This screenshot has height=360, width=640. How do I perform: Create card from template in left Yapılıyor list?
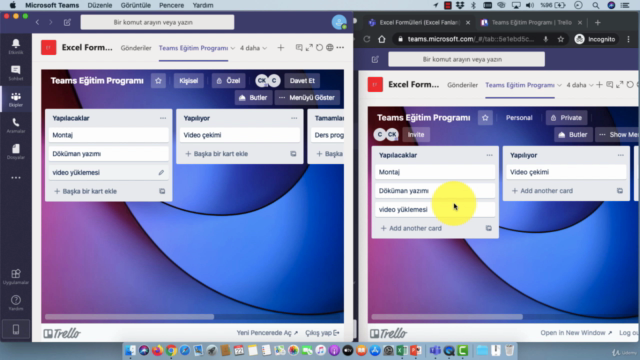pyautogui.click(x=293, y=154)
